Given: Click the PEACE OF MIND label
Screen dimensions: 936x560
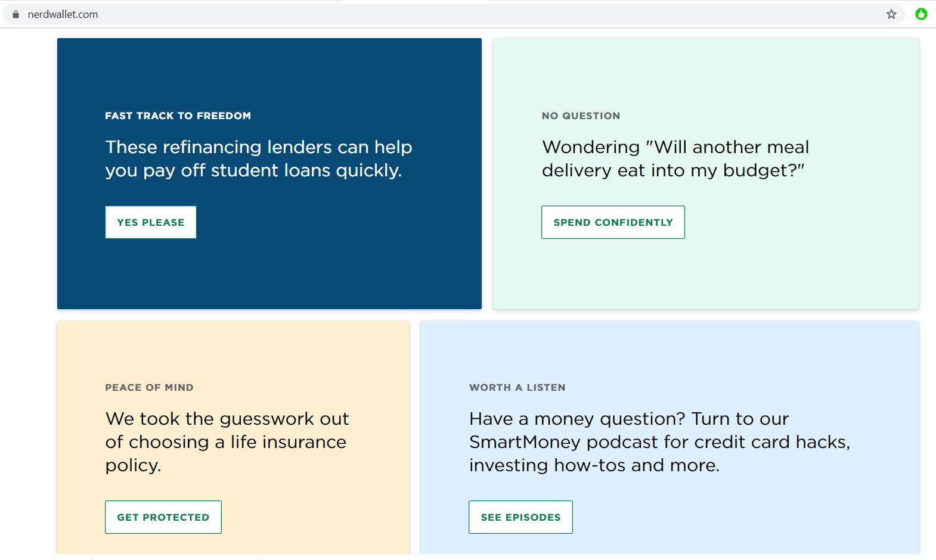Looking at the screenshot, I should pyautogui.click(x=149, y=387).
